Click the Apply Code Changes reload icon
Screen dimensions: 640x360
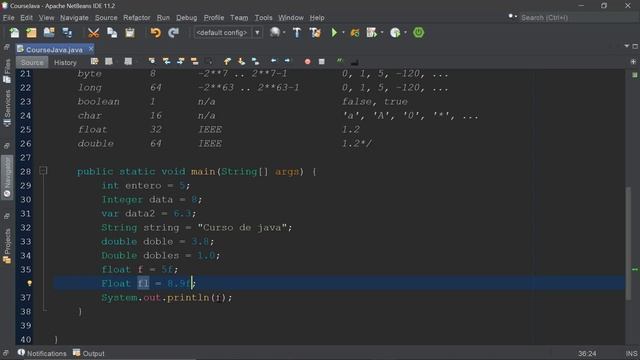point(355,33)
